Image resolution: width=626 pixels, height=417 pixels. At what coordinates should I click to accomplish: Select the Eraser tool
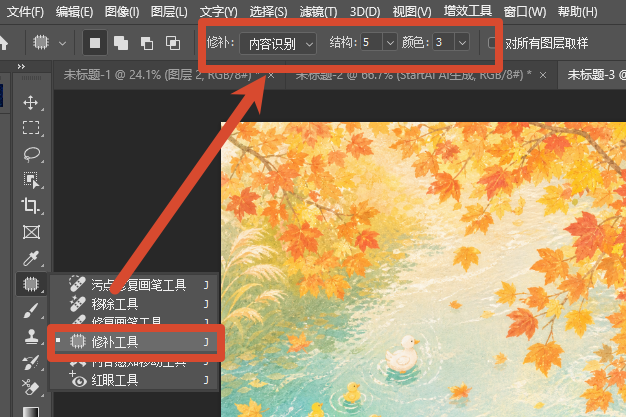pyautogui.click(x=30, y=387)
